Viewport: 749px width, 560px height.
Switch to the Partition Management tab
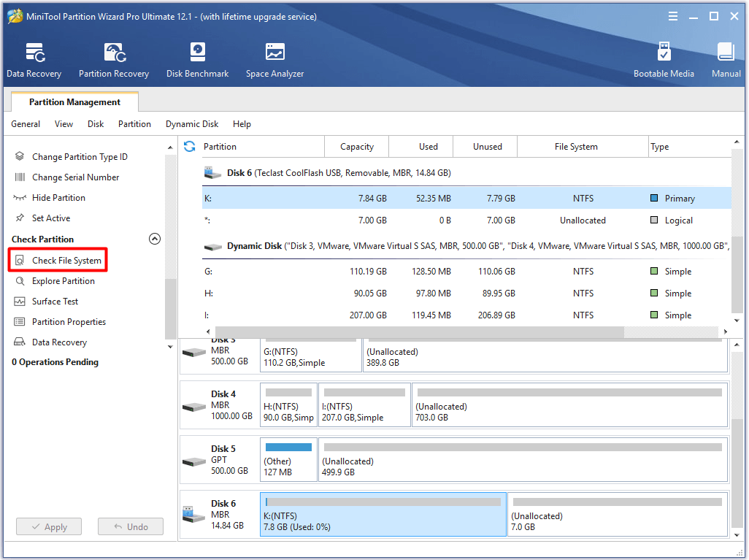(74, 101)
